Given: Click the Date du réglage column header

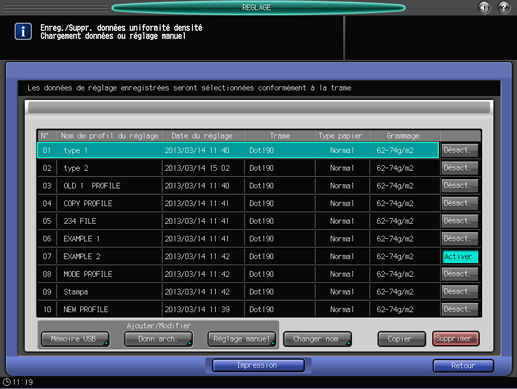Looking at the screenshot, I should [202, 136].
